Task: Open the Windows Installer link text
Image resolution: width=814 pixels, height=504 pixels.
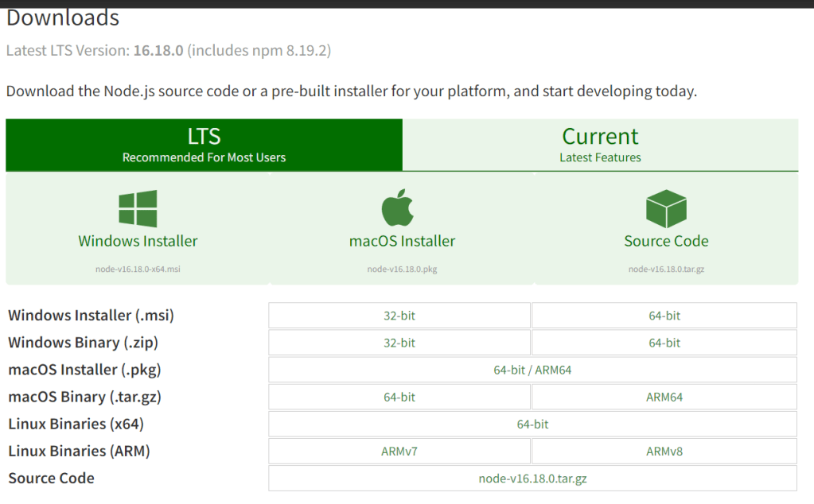Action: pyautogui.click(x=138, y=241)
